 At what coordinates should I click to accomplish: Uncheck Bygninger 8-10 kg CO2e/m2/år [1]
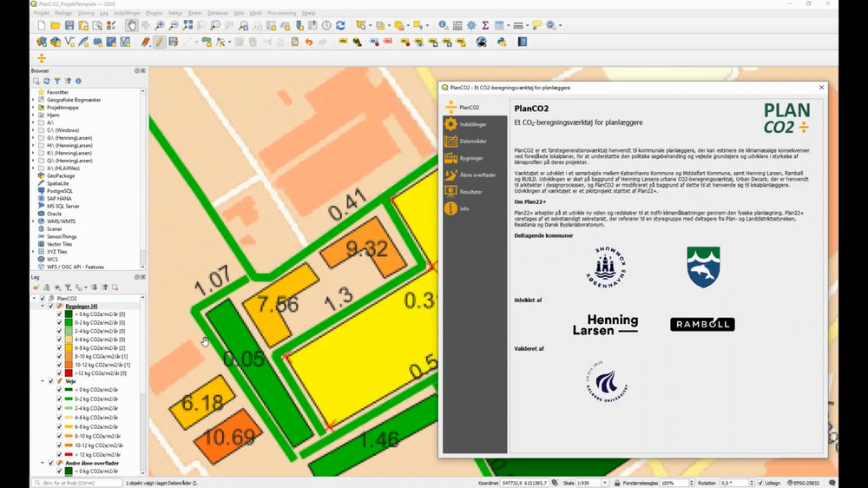(x=59, y=357)
